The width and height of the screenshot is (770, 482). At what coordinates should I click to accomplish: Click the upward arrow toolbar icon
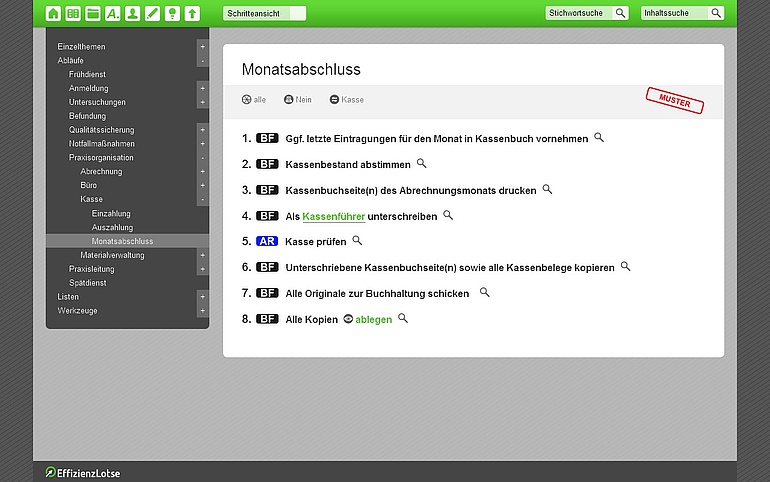[192, 13]
